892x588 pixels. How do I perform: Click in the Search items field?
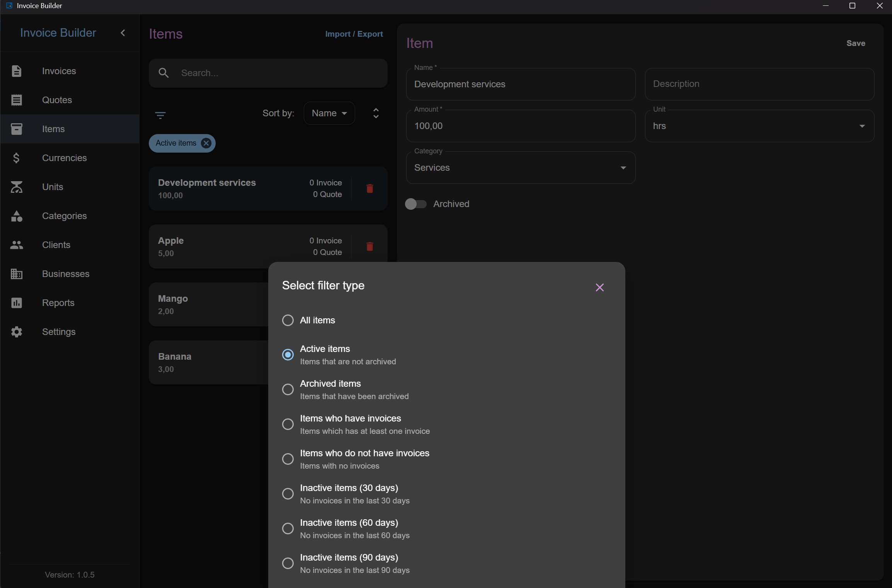point(268,73)
